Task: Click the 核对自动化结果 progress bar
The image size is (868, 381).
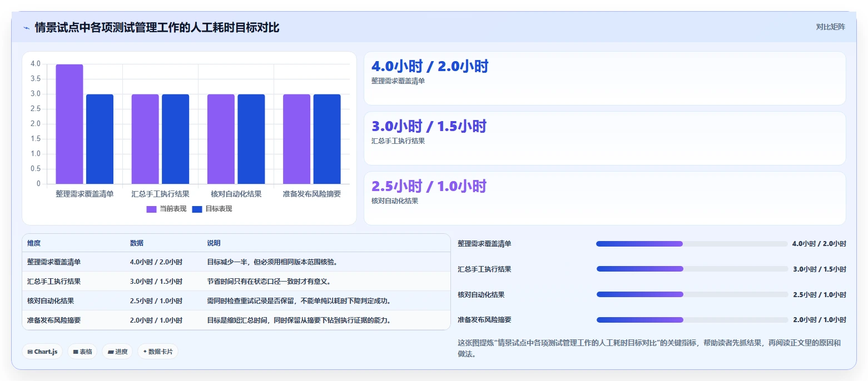Action: click(x=692, y=295)
